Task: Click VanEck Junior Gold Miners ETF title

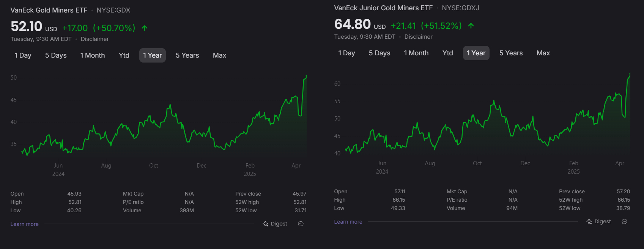Action: [x=383, y=8]
